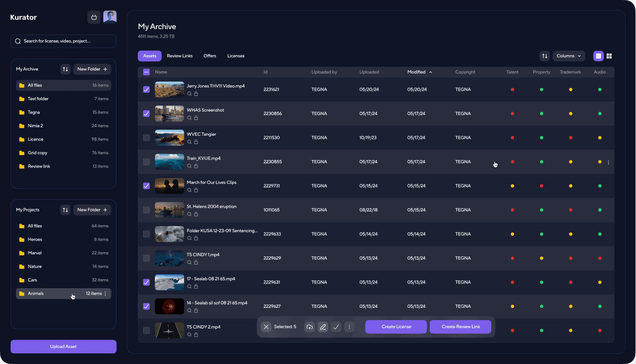Sort My Projects folders with sort icon

pos(65,210)
